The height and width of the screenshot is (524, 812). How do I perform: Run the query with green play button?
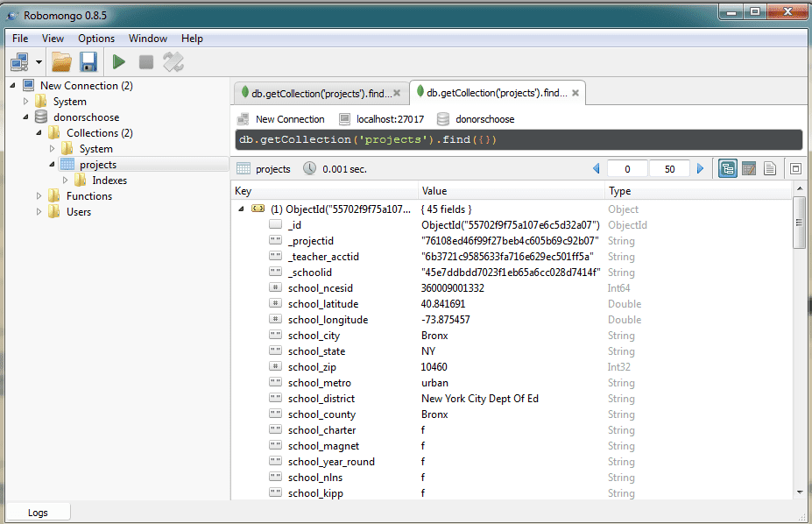(119, 63)
